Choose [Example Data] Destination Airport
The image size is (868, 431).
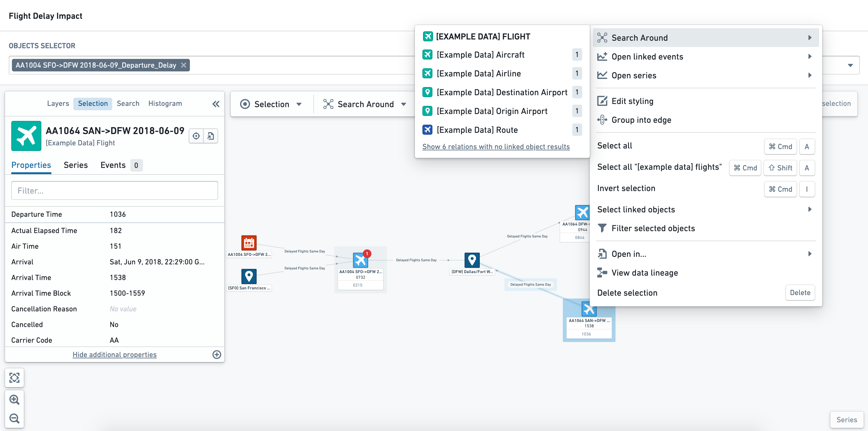pyautogui.click(x=502, y=92)
